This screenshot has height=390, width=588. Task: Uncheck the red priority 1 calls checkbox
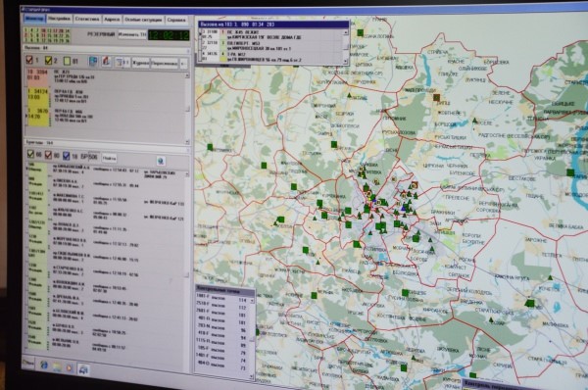click(29, 60)
